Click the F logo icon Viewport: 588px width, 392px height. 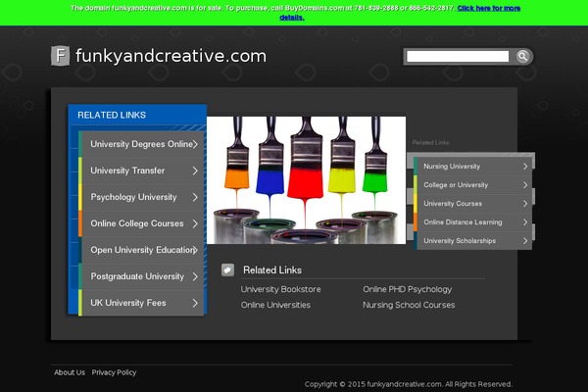(x=60, y=56)
